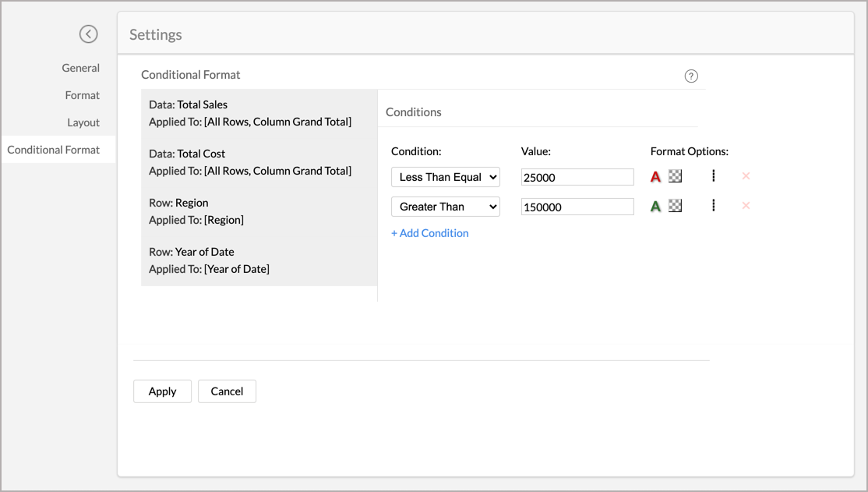Remove the Less Than Equal condition
Viewport: 868px width, 492px height.
(x=746, y=176)
